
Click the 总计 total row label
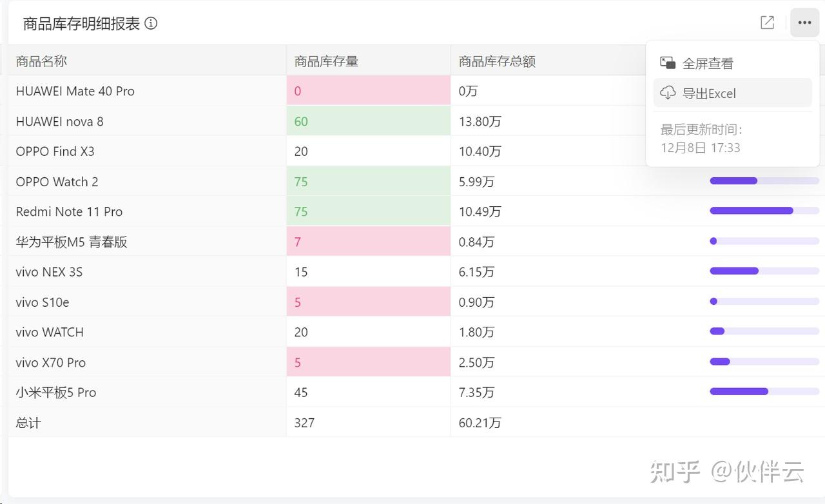[28, 423]
